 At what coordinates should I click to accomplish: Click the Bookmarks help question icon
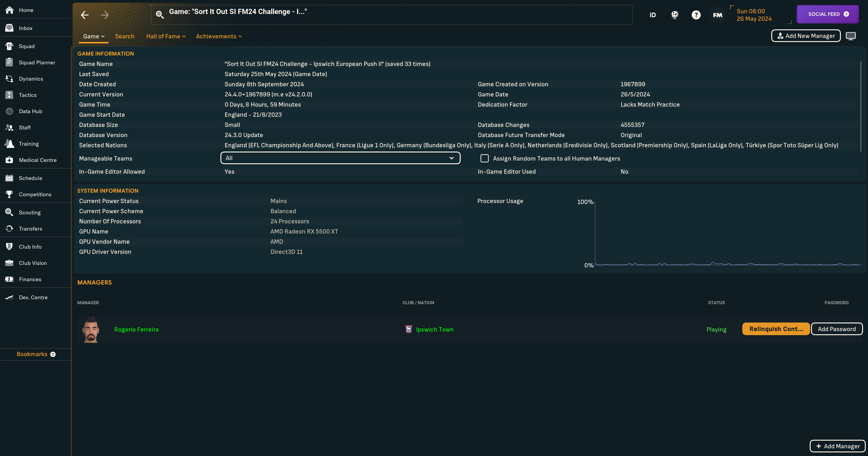click(53, 354)
